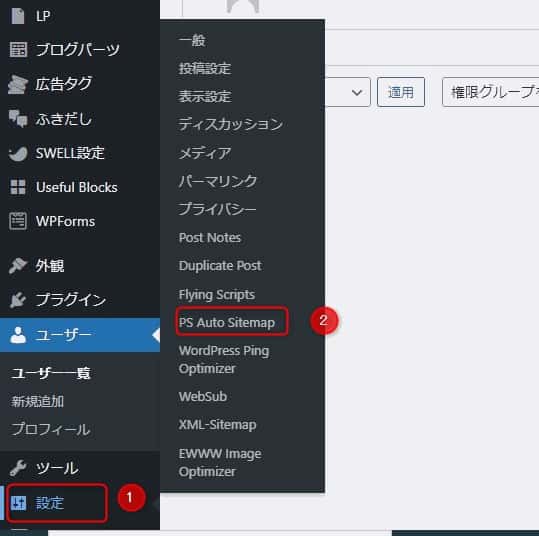Click the ブログパーツ icon in sidebar
This screenshot has height=536, width=539.
(18, 50)
